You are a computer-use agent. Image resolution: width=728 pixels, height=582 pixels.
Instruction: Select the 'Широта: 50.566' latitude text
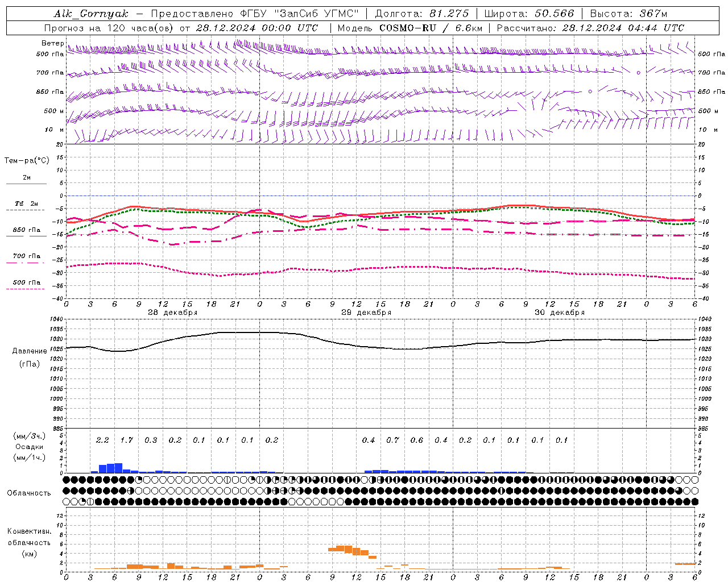(530, 14)
